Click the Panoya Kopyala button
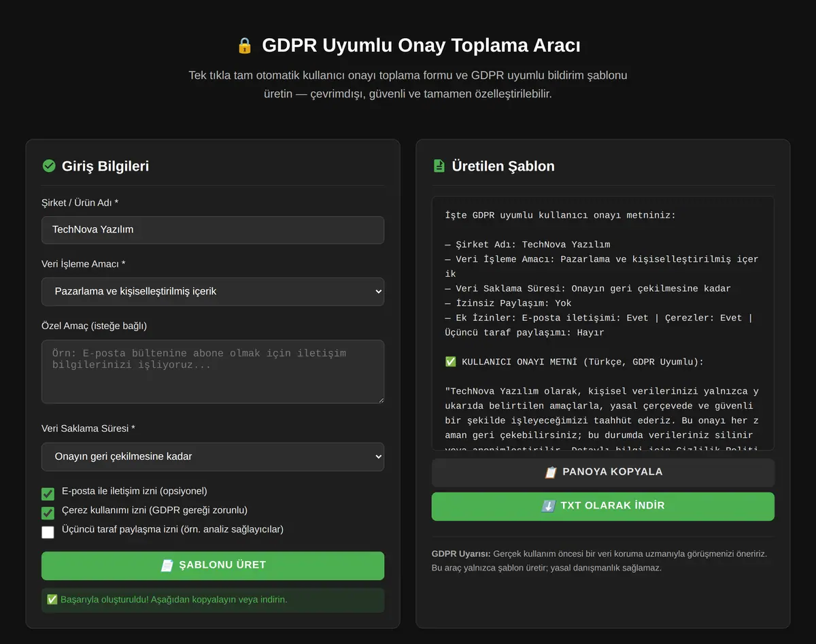816x644 pixels. (x=603, y=472)
